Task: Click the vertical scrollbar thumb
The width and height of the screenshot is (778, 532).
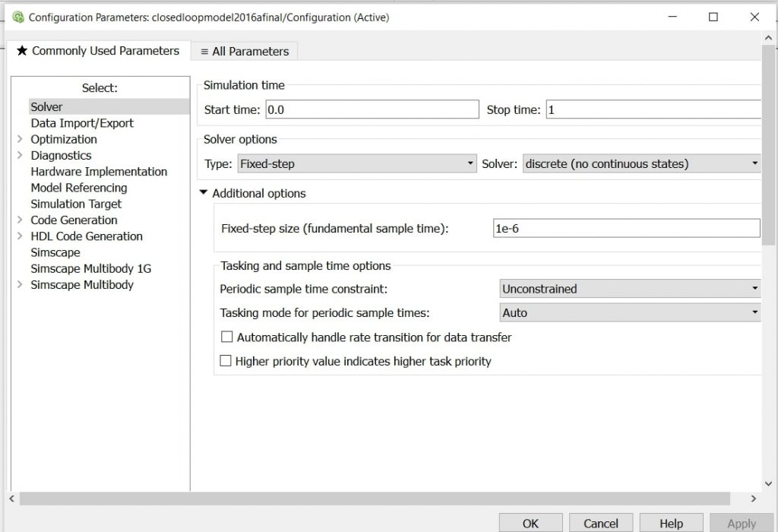Action: point(769,144)
